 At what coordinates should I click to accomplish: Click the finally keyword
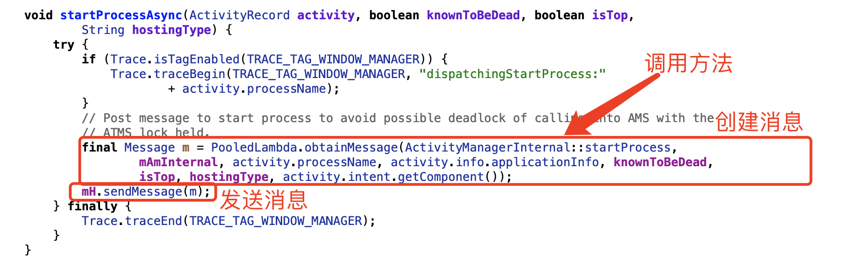point(93,206)
